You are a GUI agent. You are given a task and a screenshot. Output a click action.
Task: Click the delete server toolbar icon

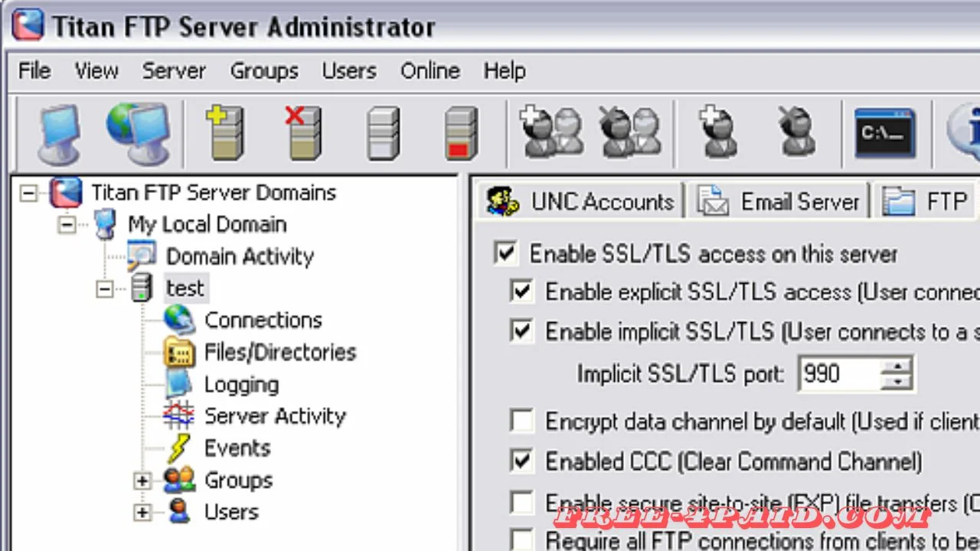tap(303, 132)
